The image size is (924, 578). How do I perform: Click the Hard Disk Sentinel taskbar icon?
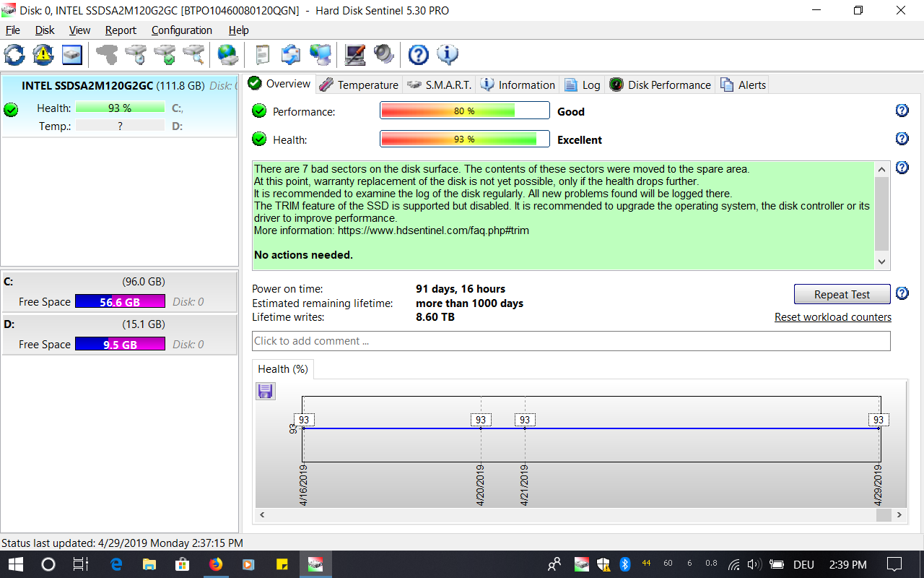(315, 564)
